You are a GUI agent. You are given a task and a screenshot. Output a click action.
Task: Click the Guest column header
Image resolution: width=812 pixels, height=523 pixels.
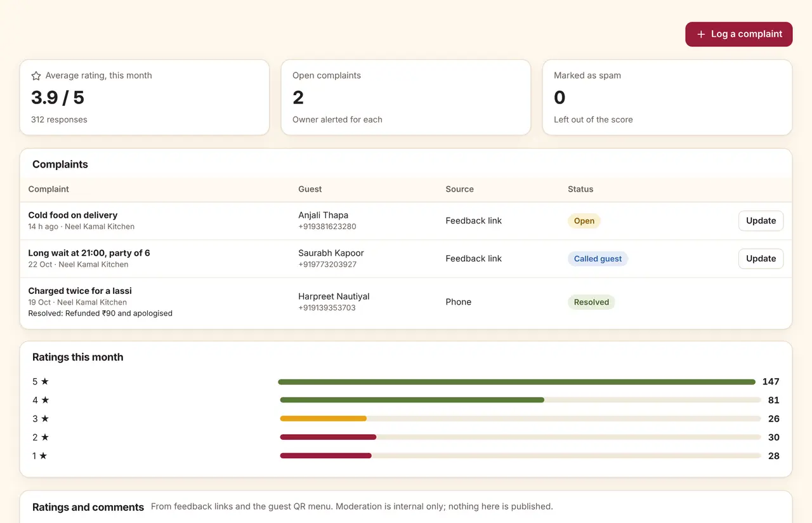[x=310, y=189]
